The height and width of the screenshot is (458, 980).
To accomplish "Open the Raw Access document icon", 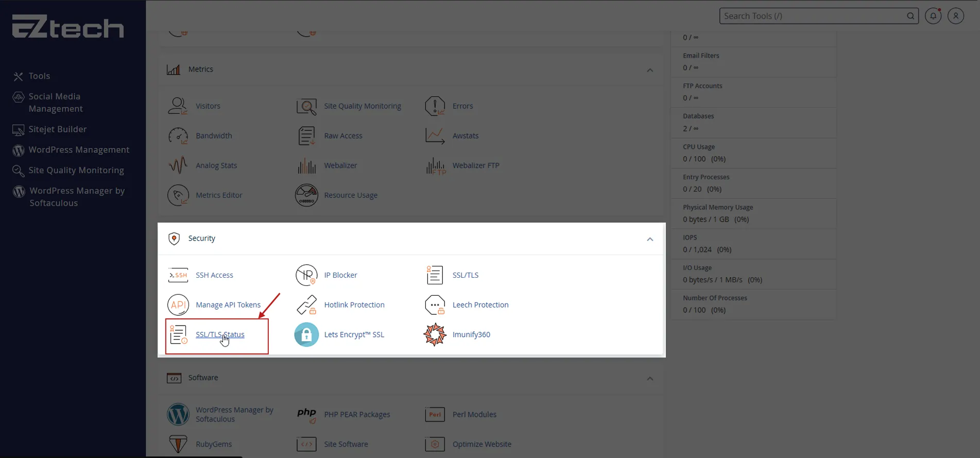I will pyautogui.click(x=306, y=136).
